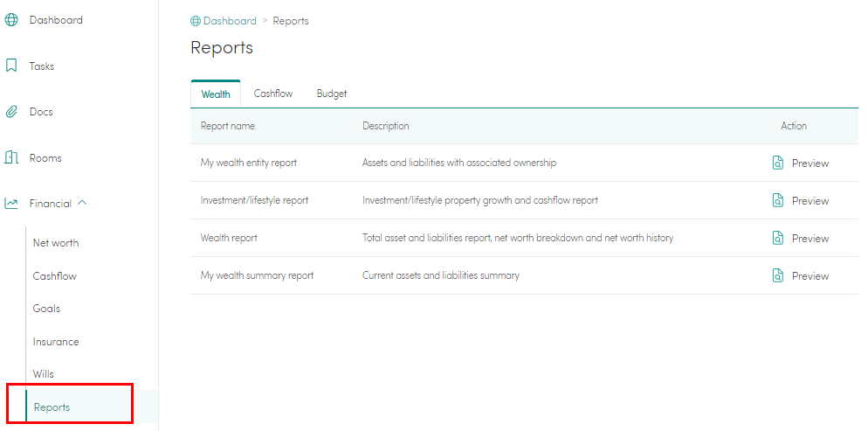Open Net worth in sidebar

56,243
